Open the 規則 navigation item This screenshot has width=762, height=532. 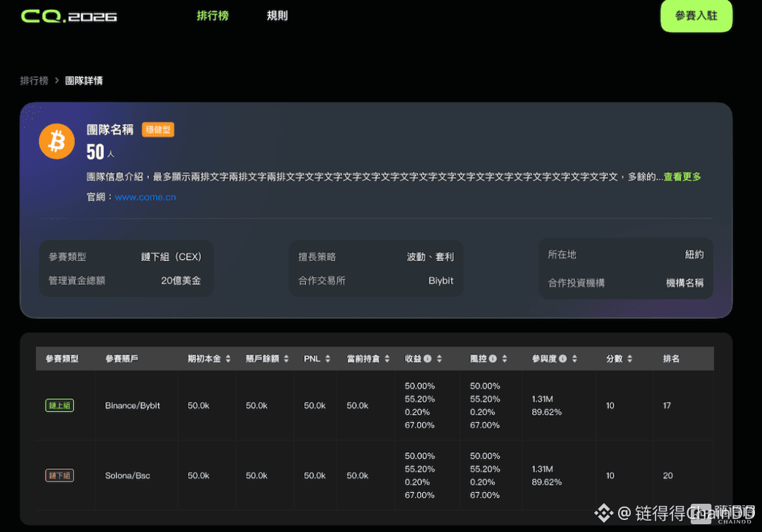[277, 16]
